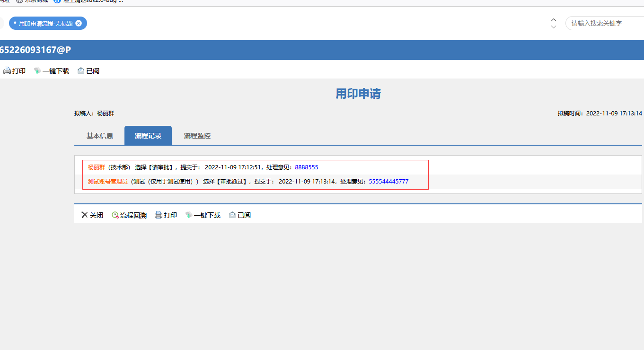This screenshot has width=644, height=350.
Task: Click 打印 in the bottom toolbar beside 流程回溯
Action: tap(166, 215)
